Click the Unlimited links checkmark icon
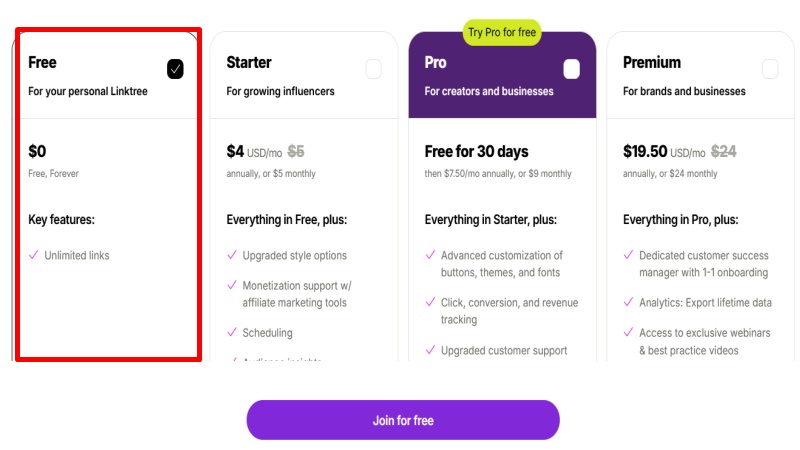 (34, 256)
